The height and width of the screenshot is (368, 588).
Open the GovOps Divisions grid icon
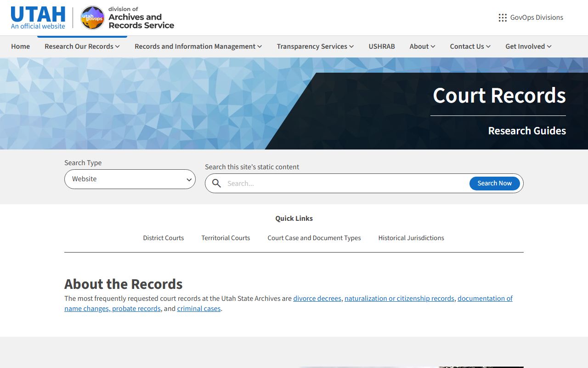(503, 17)
